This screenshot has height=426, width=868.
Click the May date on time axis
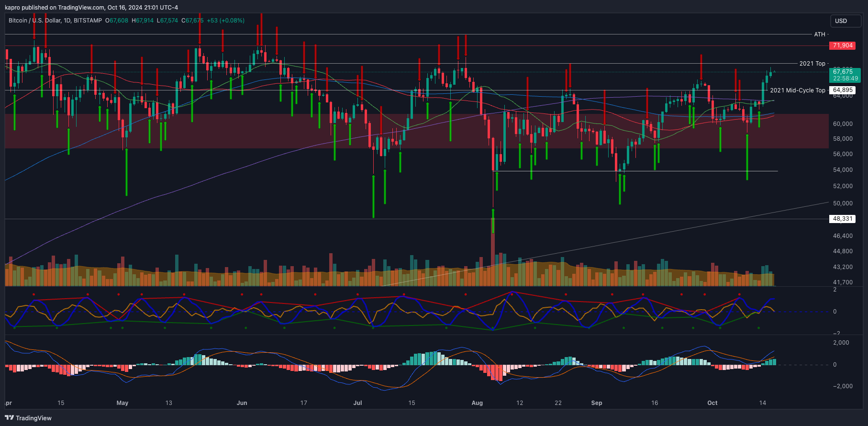point(122,403)
